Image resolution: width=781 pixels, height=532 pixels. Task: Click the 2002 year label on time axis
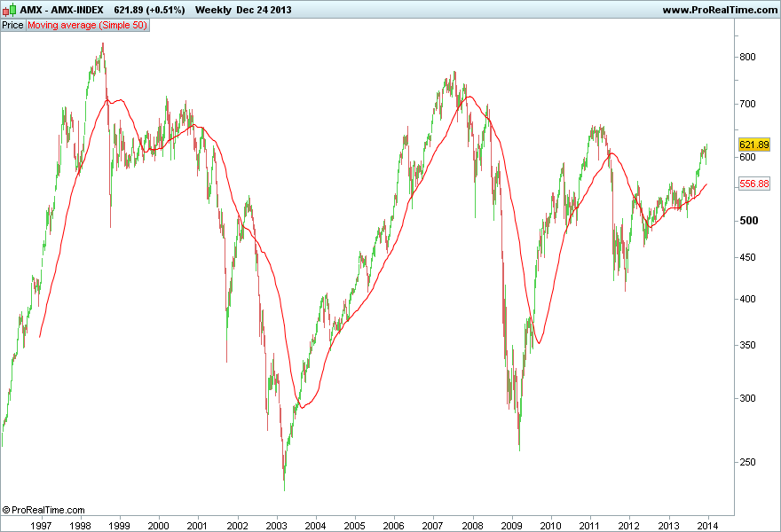coord(237,526)
